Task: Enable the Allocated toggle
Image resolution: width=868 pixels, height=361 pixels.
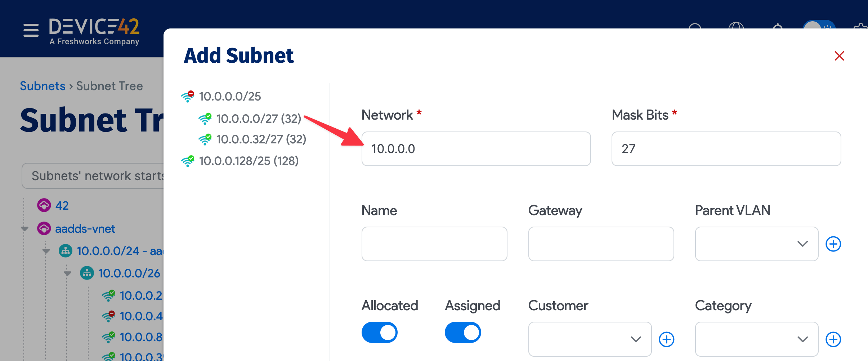Action: [380, 332]
